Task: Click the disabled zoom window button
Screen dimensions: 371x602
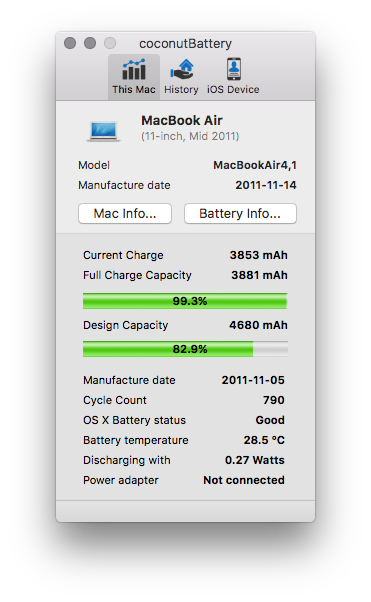Action: click(110, 43)
